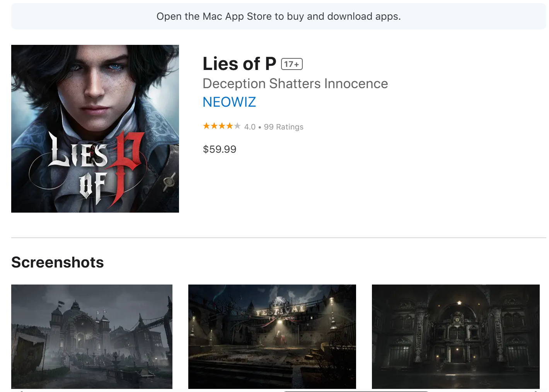Click the $59.99 price
The width and height of the screenshot is (549, 392).
click(x=220, y=149)
